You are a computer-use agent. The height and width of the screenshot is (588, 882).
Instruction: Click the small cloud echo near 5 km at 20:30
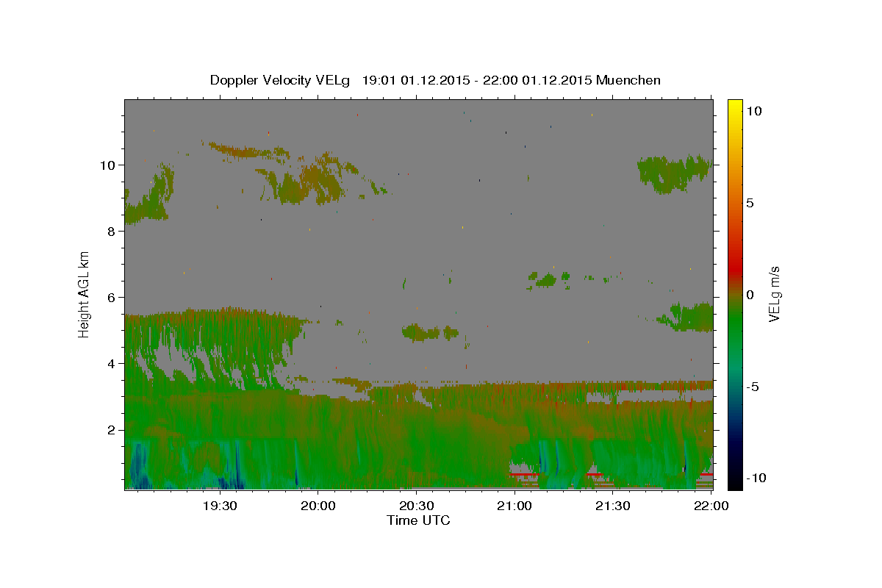(x=420, y=332)
